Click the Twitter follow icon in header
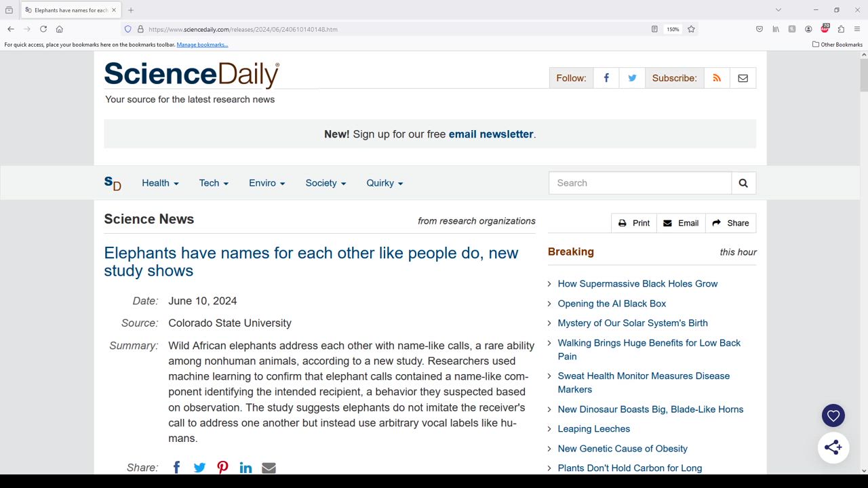The image size is (868, 488). [632, 78]
